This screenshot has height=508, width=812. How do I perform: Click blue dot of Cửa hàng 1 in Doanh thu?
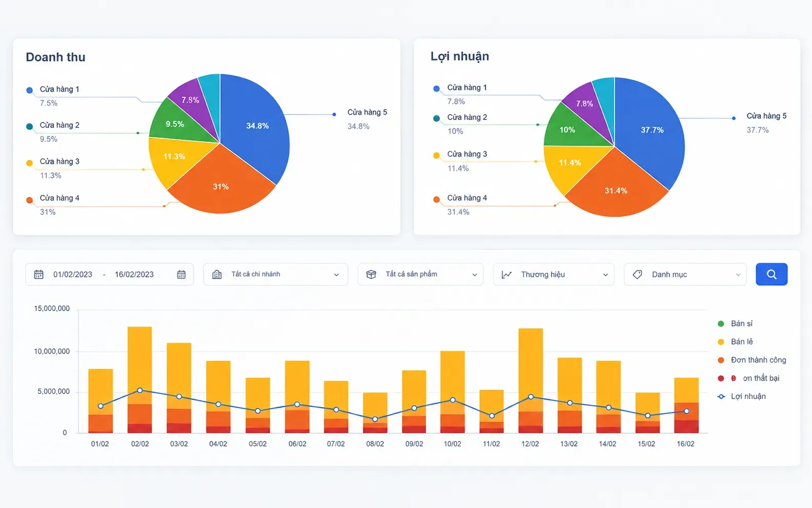(29, 90)
